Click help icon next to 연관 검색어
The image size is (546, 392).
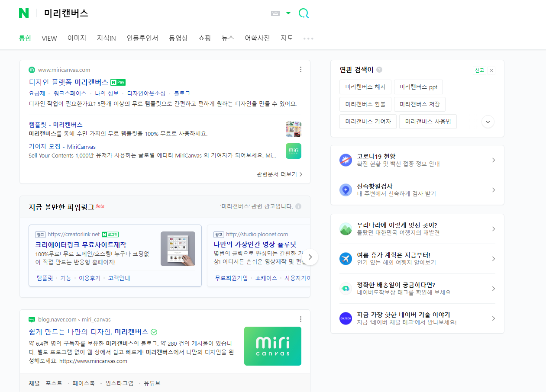point(379,70)
